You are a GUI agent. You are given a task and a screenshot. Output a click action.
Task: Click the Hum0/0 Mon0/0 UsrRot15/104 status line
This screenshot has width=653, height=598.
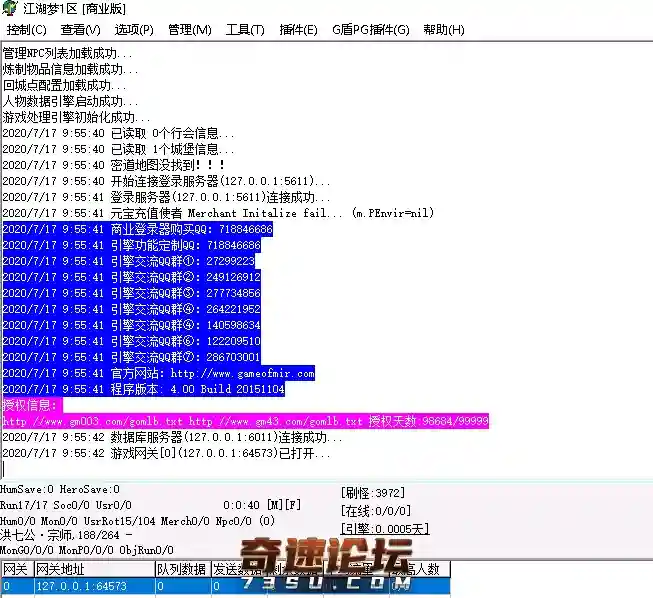pos(137,521)
